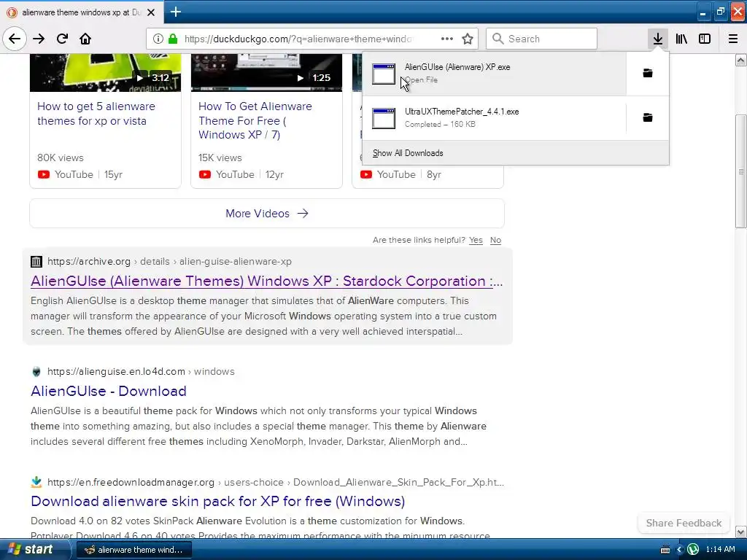Click the vertical scrollbar thumb
Viewport: 747px width, 560px height.
[x=741, y=171]
